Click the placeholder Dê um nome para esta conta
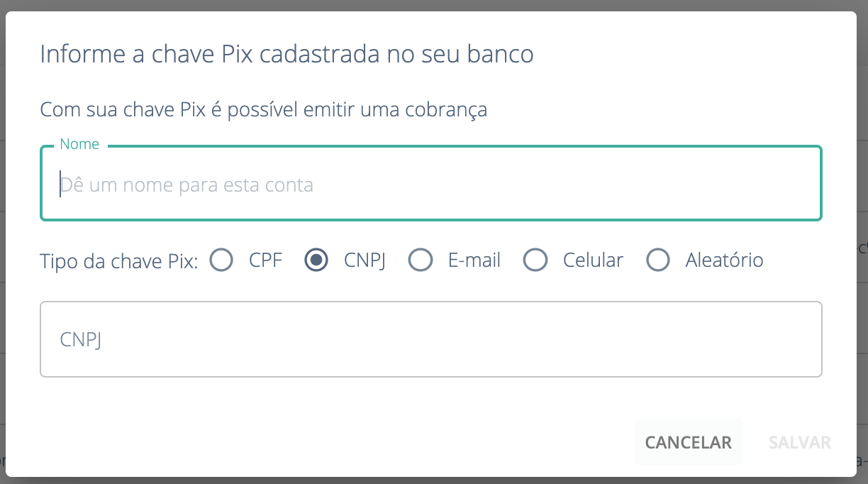The width and height of the screenshot is (868, 484). click(188, 185)
